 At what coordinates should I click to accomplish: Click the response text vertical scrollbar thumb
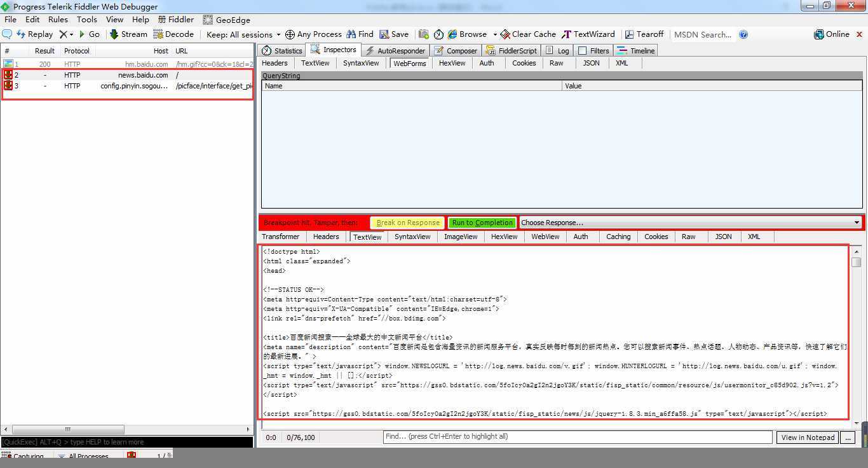click(x=857, y=262)
